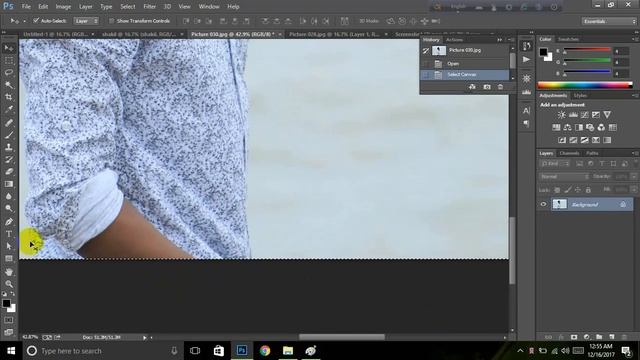Switch to the Channels tab
This screenshot has height=360, width=640.
(569, 153)
